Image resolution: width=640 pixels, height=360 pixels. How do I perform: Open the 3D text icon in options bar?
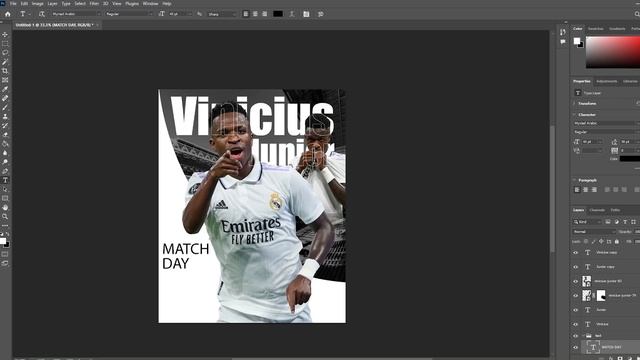(320, 14)
